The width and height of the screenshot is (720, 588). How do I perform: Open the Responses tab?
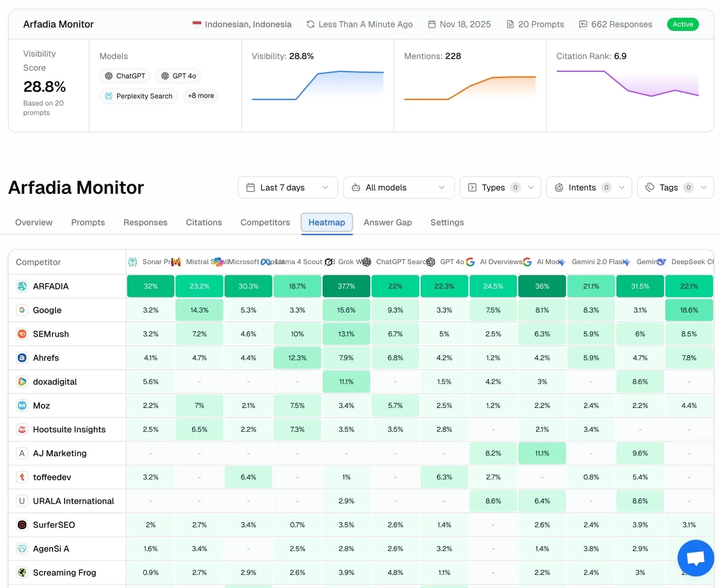pos(145,222)
